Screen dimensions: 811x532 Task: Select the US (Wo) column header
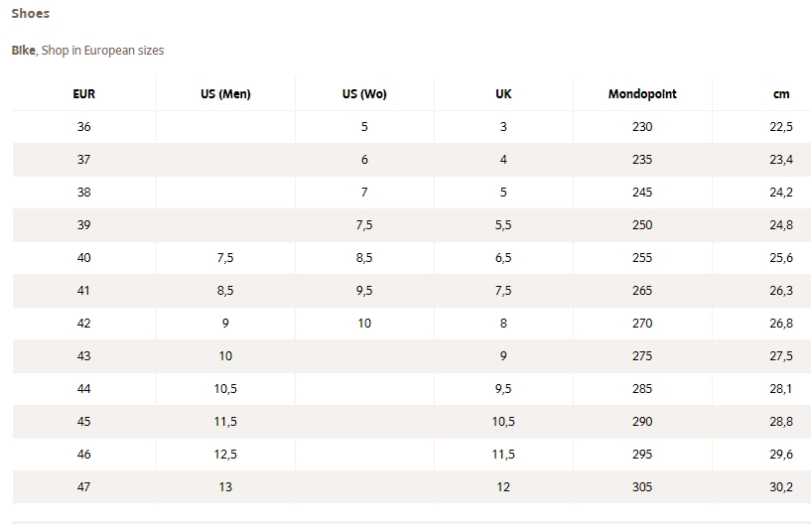coord(364,94)
